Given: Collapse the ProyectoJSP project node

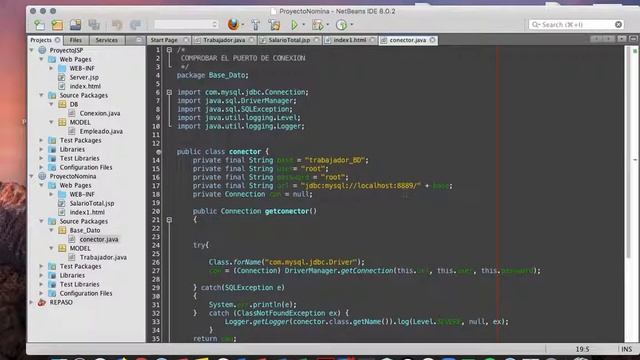Looking at the screenshot, I should [32, 50].
